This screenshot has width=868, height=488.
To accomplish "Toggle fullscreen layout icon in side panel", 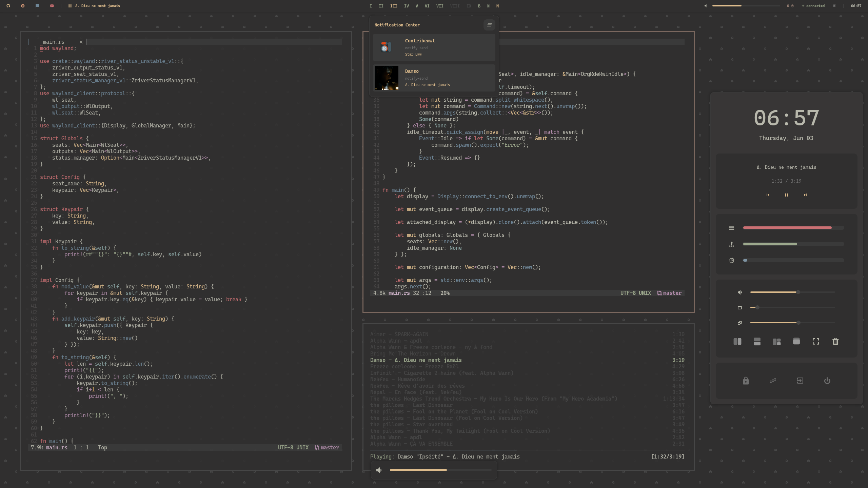I will pos(816,341).
